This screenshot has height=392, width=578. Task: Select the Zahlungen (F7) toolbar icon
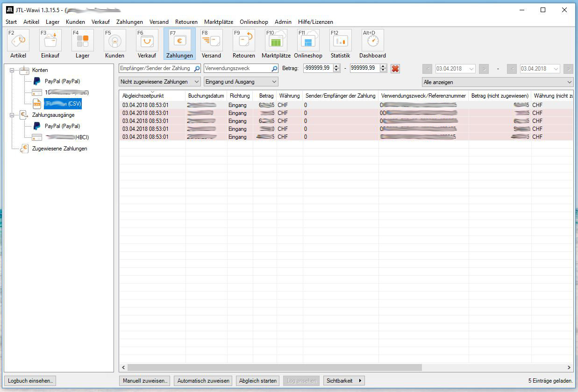point(179,44)
